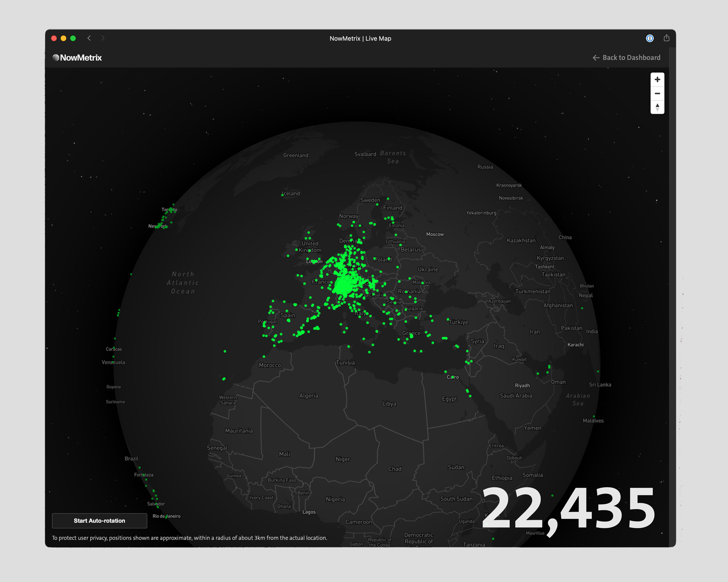Click the green macOS fullscreen button
The width and height of the screenshot is (728, 582).
[x=73, y=38]
